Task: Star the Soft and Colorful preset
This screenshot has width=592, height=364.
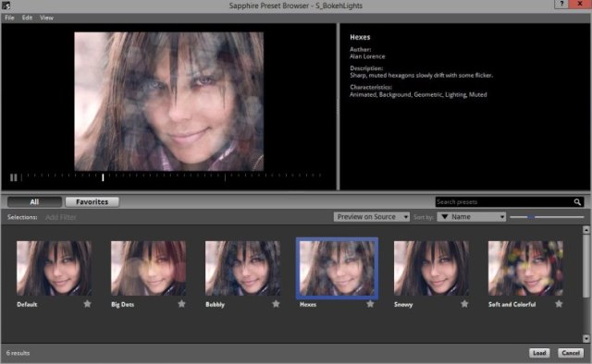Action: (x=559, y=304)
